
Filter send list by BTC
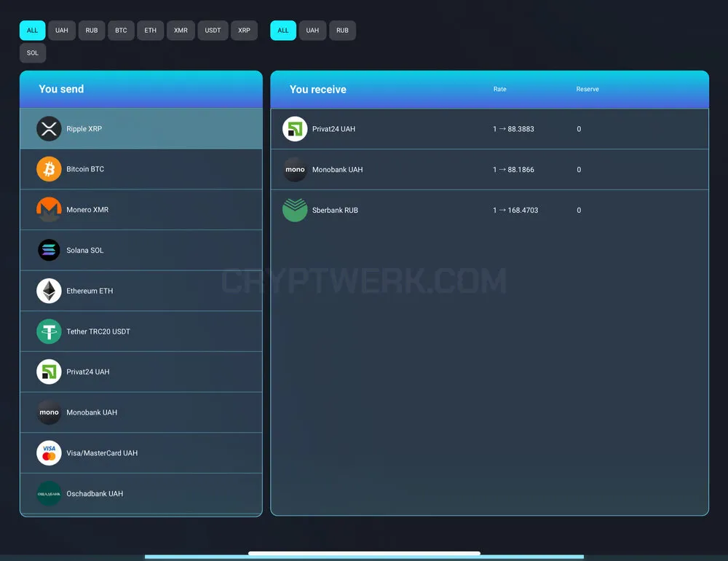[121, 30]
